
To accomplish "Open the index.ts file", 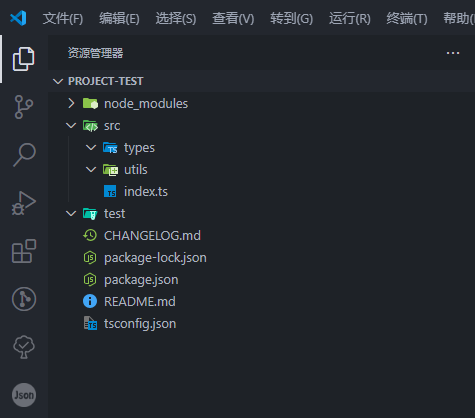I will [146, 192].
